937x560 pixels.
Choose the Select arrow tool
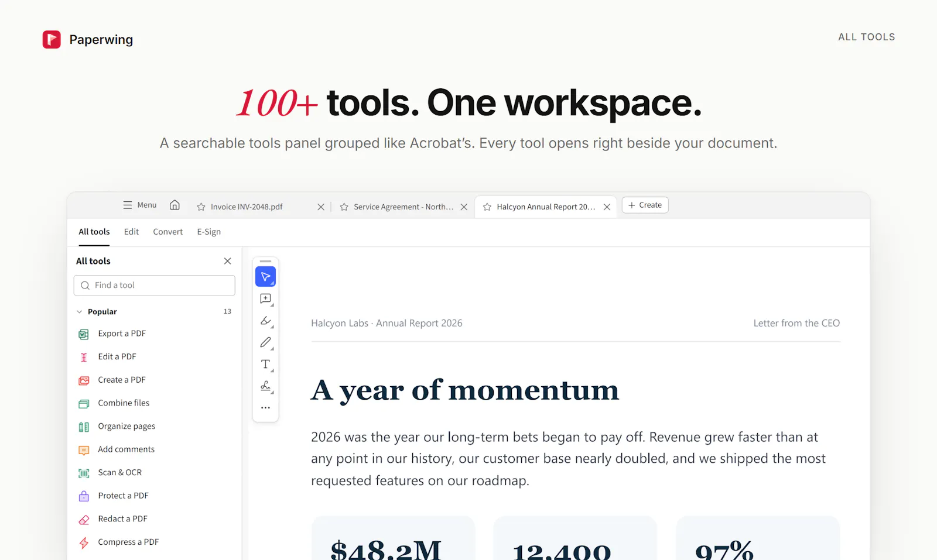[265, 277]
